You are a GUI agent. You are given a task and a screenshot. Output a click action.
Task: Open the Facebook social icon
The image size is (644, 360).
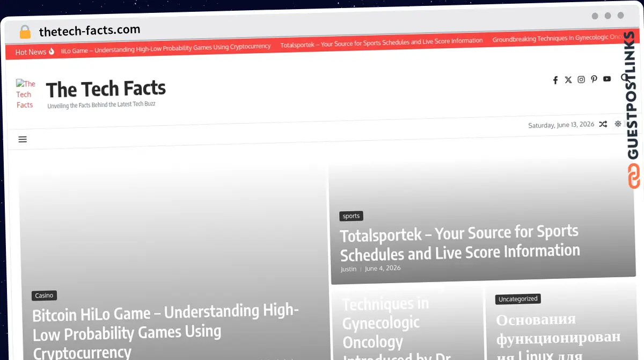click(555, 80)
